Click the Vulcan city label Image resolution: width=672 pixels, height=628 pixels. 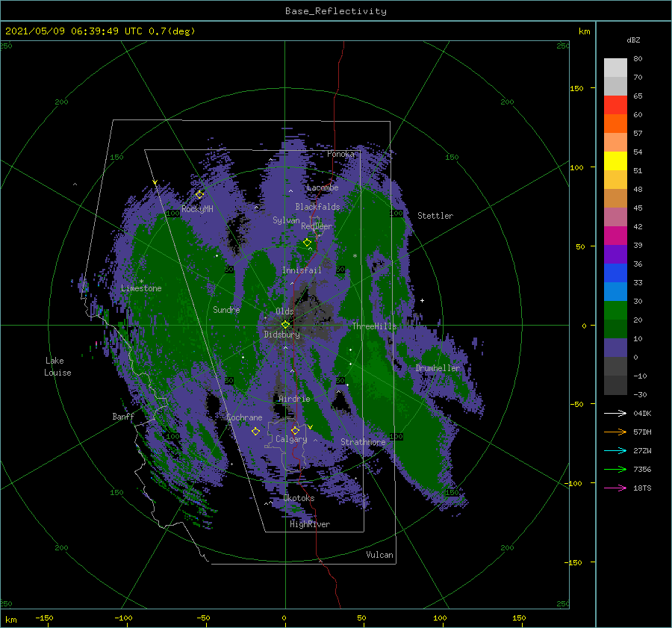pyautogui.click(x=380, y=555)
